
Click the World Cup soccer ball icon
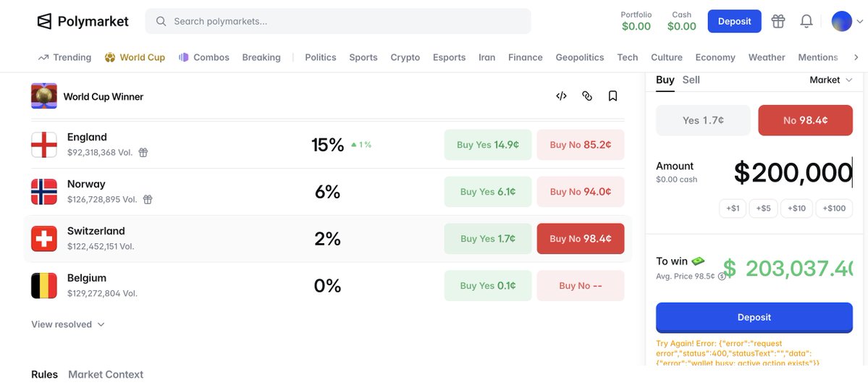(110, 57)
